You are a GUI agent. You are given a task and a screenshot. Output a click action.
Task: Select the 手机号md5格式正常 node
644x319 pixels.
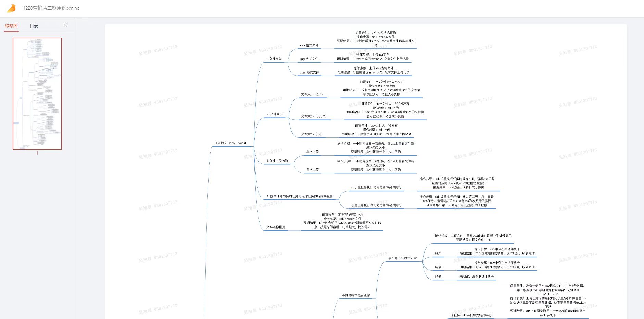coord(403,258)
